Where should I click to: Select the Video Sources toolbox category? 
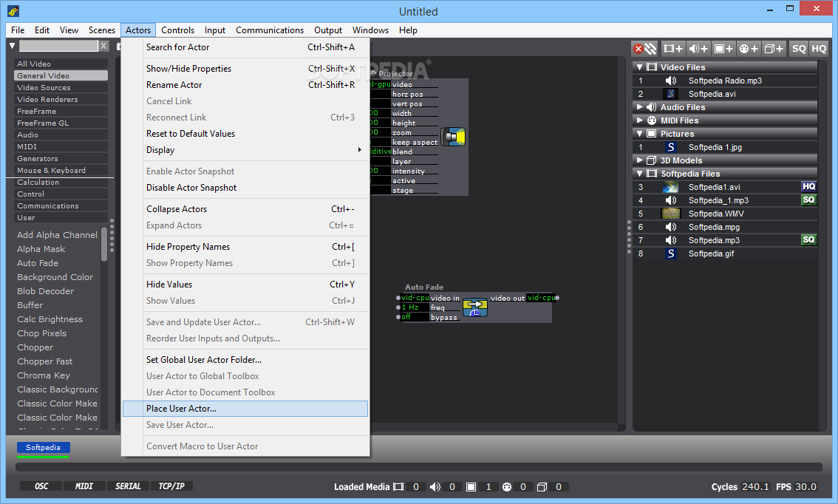tap(61, 88)
